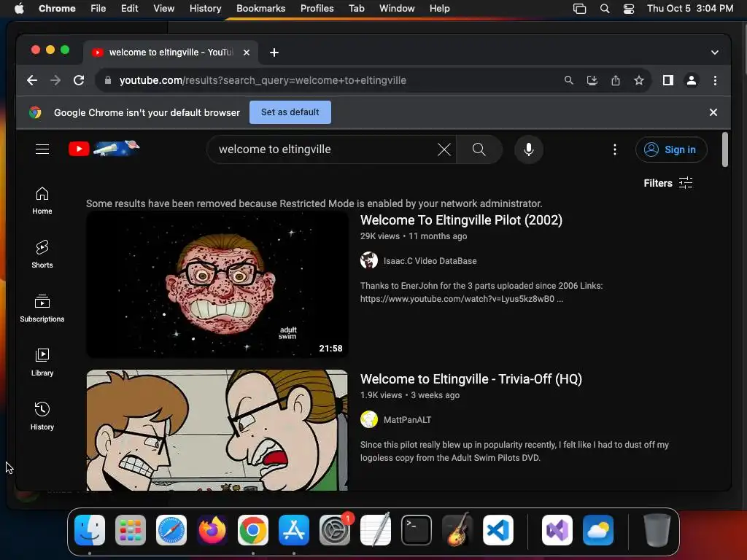
Task: Close the welcome to eltingville tab
Action: (247, 52)
